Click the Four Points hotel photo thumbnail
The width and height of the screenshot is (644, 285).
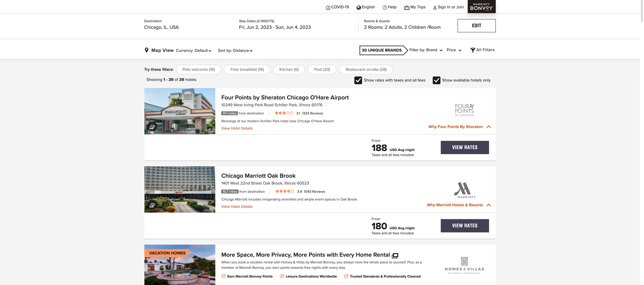(180, 111)
